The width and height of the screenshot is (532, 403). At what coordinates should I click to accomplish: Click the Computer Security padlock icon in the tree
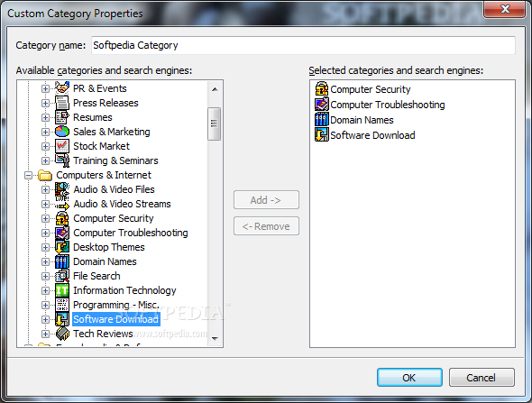tap(62, 218)
